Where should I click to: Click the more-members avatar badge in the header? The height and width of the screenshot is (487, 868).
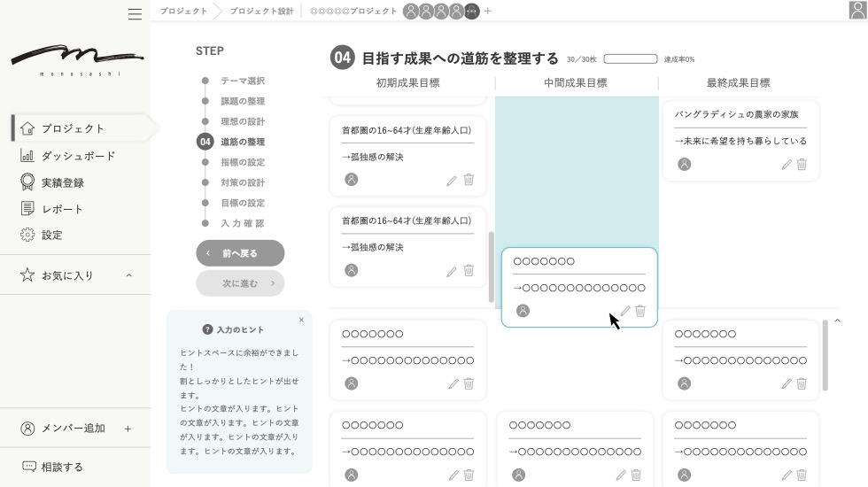click(x=471, y=12)
